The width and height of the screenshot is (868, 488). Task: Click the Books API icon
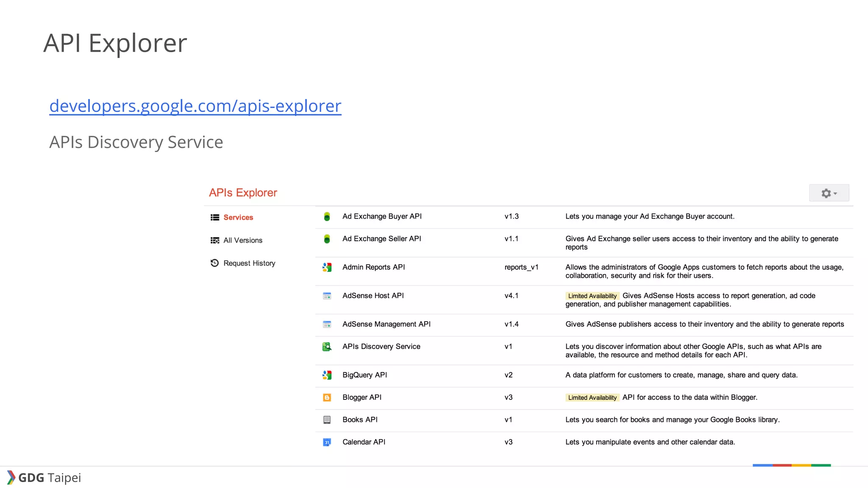pyautogui.click(x=327, y=420)
